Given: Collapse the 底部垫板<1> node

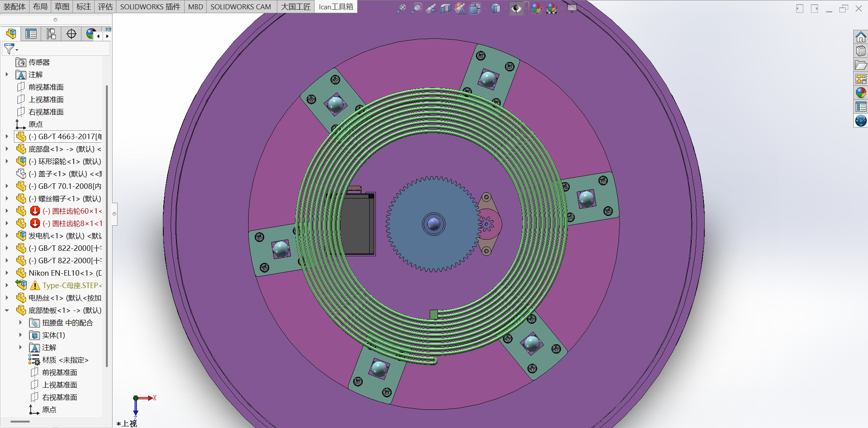Looking at the screenshot, I should tap(7, 310).
